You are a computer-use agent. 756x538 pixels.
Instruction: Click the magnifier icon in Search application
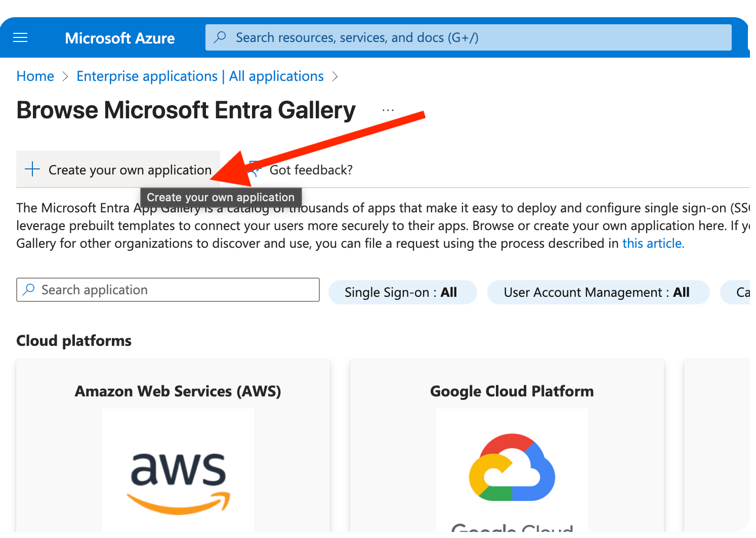[29, 290]
